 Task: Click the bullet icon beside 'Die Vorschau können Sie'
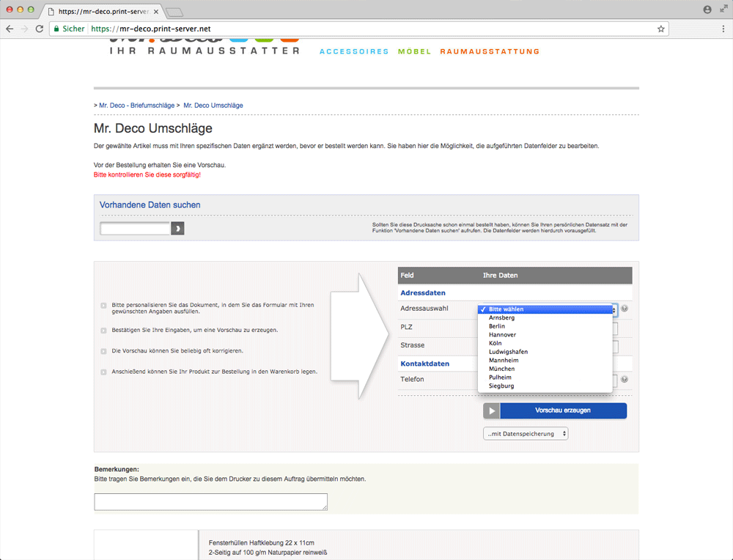coord(104,351)
